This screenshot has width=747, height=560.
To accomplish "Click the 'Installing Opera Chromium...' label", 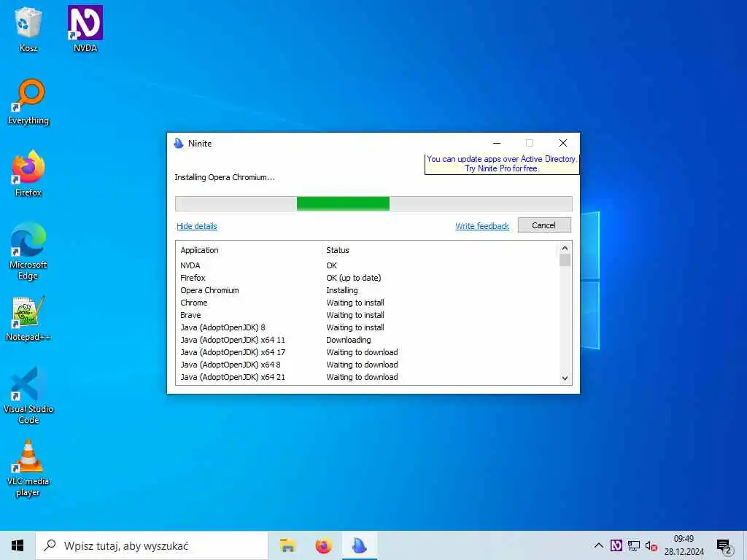I will coord(225,177).
